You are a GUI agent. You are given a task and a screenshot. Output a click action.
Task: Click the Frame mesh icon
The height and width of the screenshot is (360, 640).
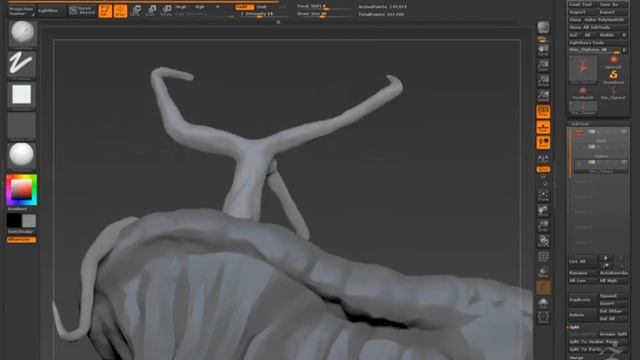[543, 196]
